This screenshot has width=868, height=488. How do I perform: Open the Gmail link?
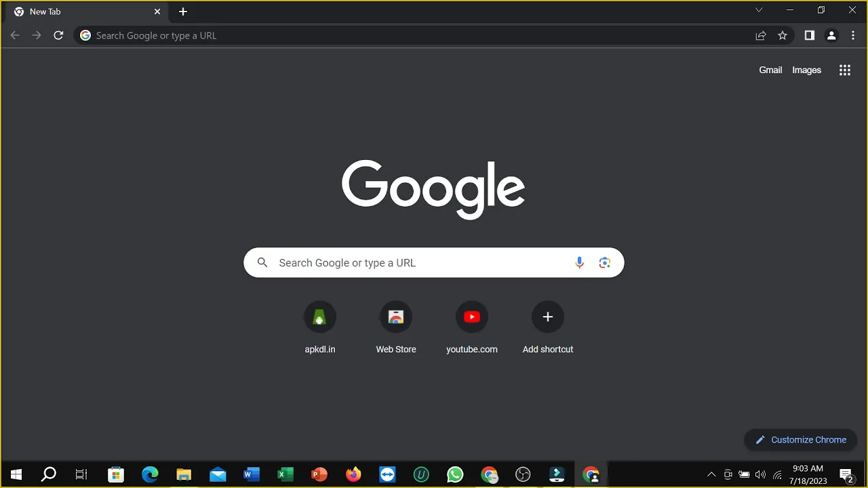click(770, 70)
